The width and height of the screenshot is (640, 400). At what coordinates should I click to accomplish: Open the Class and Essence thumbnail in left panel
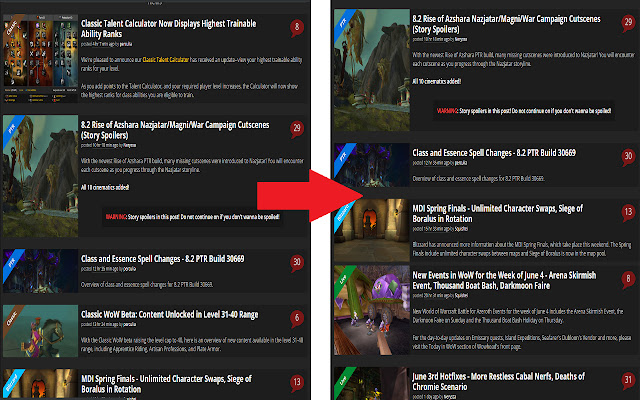(x=40, y=271)
